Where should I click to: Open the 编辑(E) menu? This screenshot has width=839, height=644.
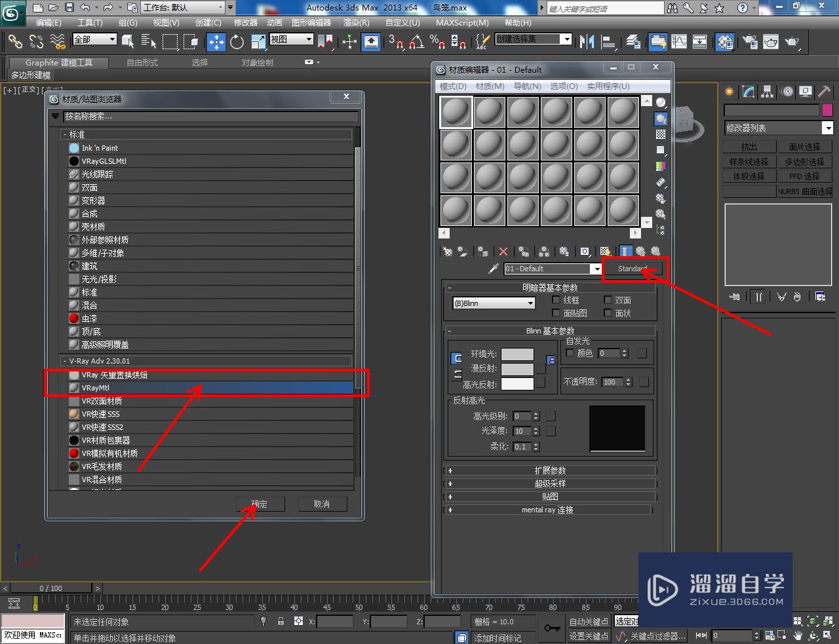[x=49, y=22]
